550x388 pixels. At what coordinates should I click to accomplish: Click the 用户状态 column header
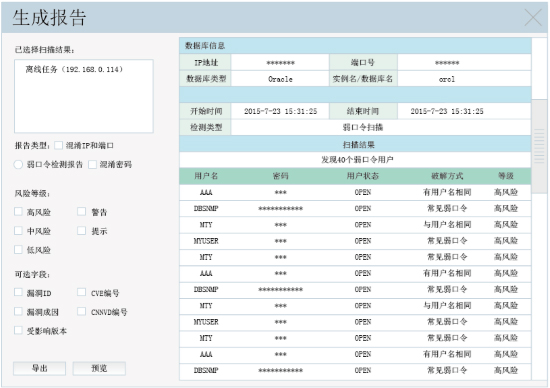click(363, 176)
